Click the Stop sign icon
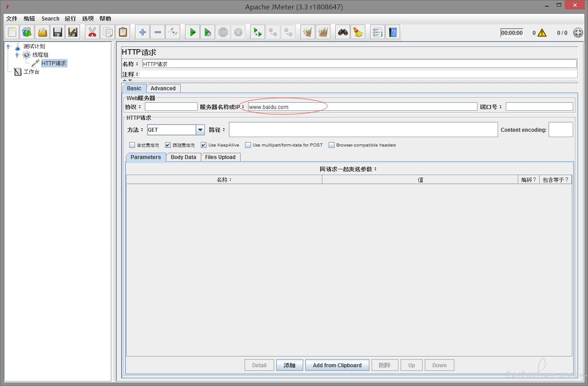 (x=223, y=32)
